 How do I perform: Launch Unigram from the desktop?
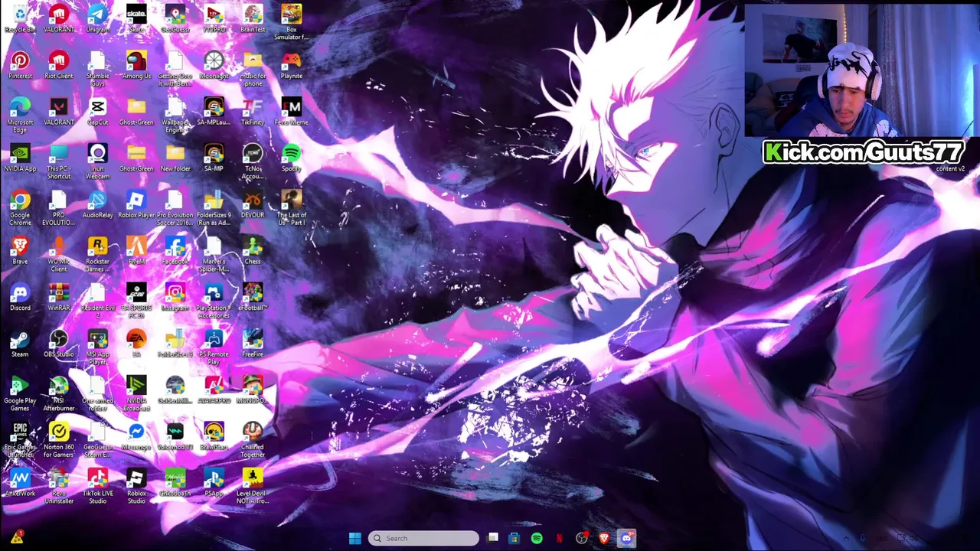click(97, 19)
